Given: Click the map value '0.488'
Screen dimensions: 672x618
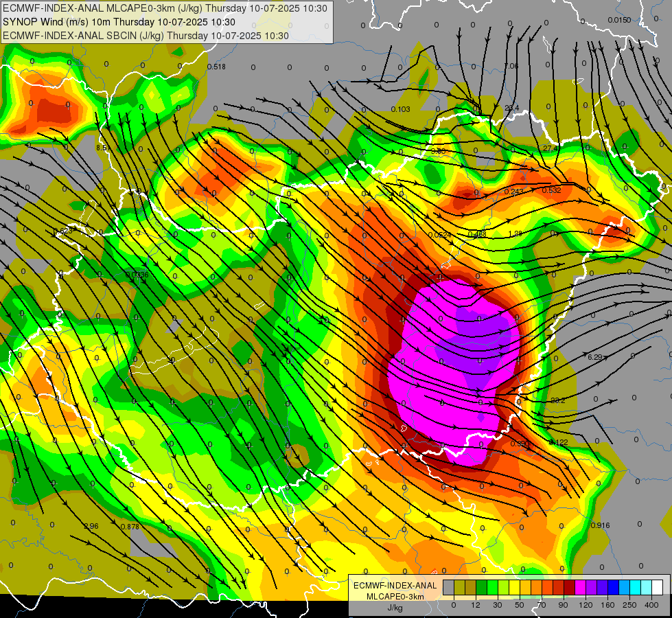Looking at the screenshot, I should point(477,234).
